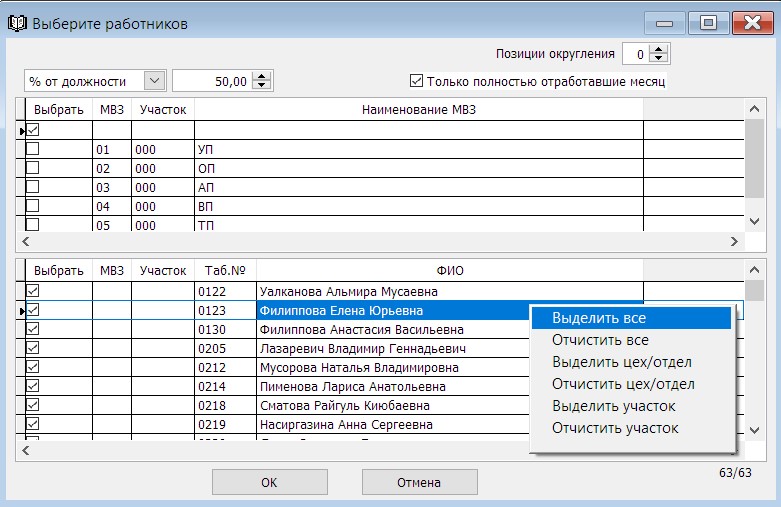The image size is (781, 507).
Task: Uncheck employee 0122 Уалканова checkbox
Action: click(33, 291)
